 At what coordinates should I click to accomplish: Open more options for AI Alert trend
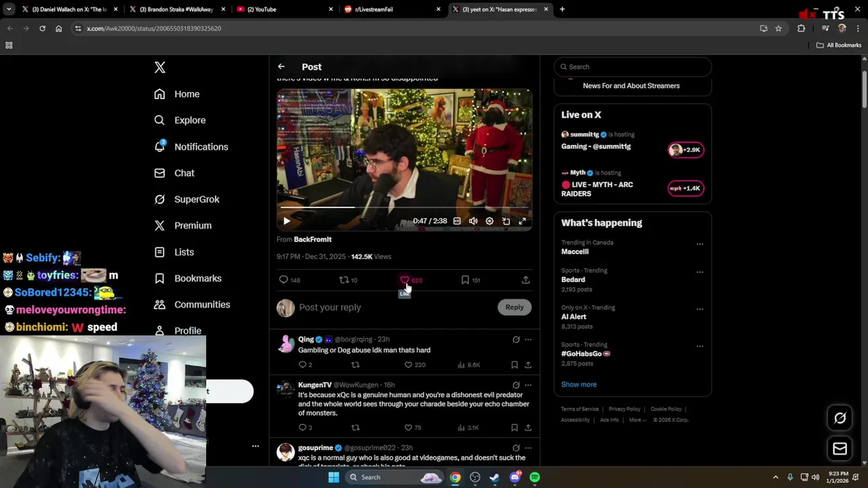coord(700,309)
